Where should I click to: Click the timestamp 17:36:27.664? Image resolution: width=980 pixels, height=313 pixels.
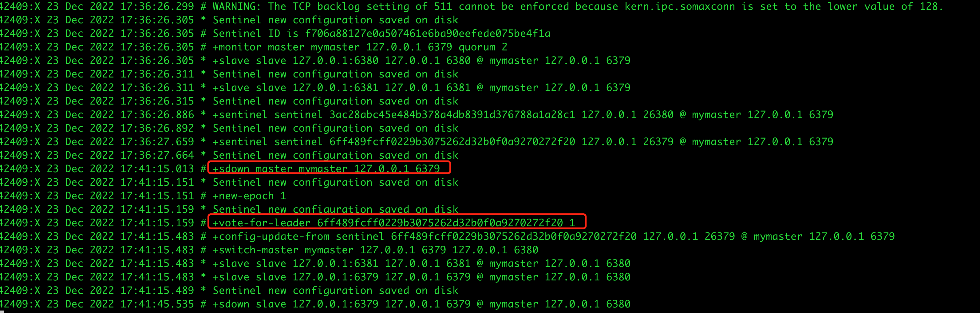click(157, 155)
